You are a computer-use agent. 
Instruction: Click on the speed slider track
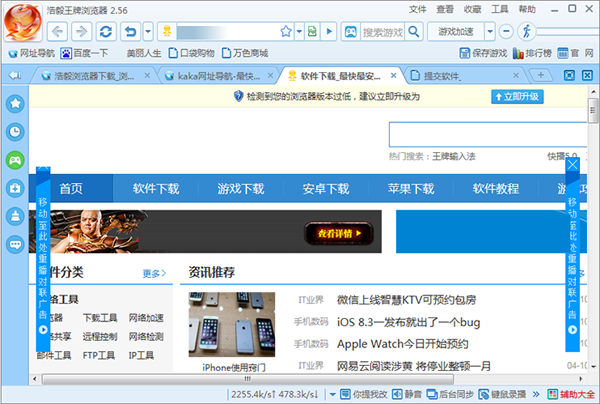tap(567, 32)
